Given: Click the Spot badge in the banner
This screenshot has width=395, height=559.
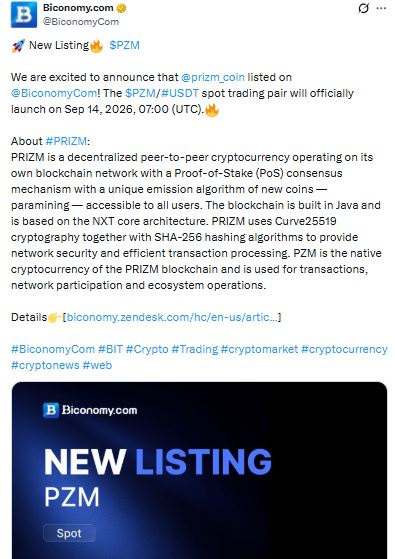Looking at the screenshot, I should click(69, 533).
